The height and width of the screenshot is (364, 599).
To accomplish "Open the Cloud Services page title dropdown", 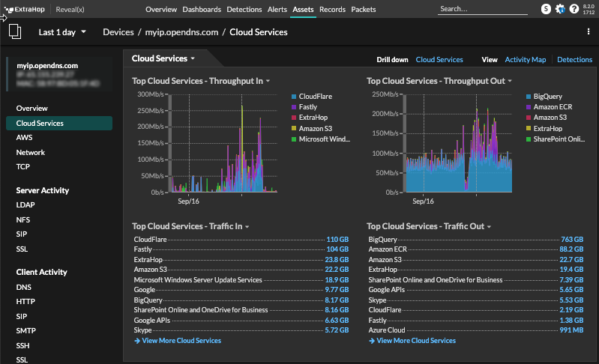I will 163,58.
